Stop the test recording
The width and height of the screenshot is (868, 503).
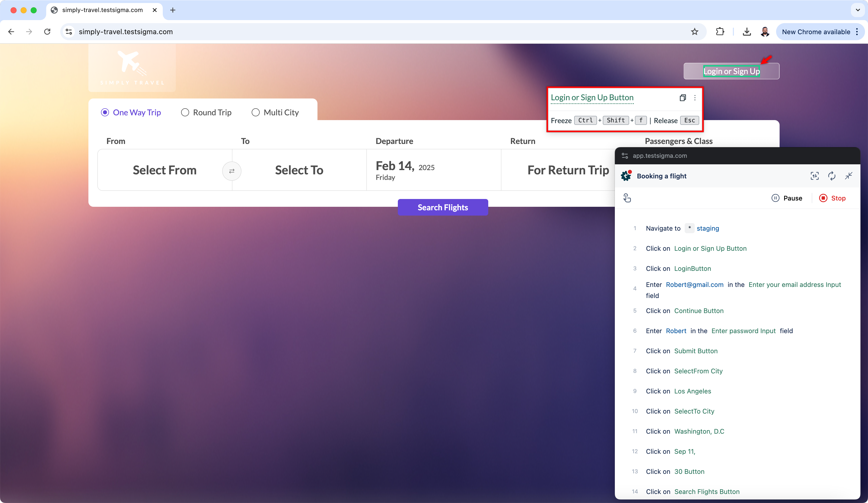[832, 198]
